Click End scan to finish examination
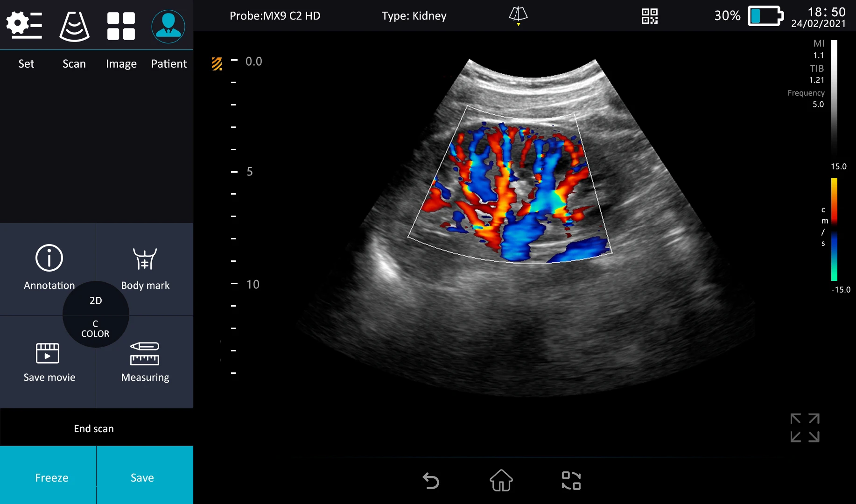This screenshot has width=856, height=504. 94,428
